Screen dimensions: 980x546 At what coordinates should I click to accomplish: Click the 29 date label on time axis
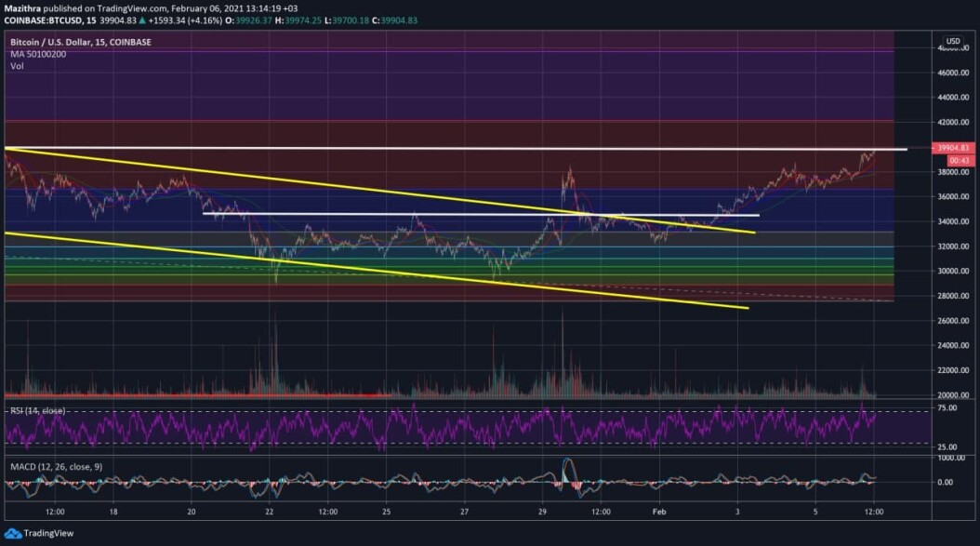(x=542, y=512)
